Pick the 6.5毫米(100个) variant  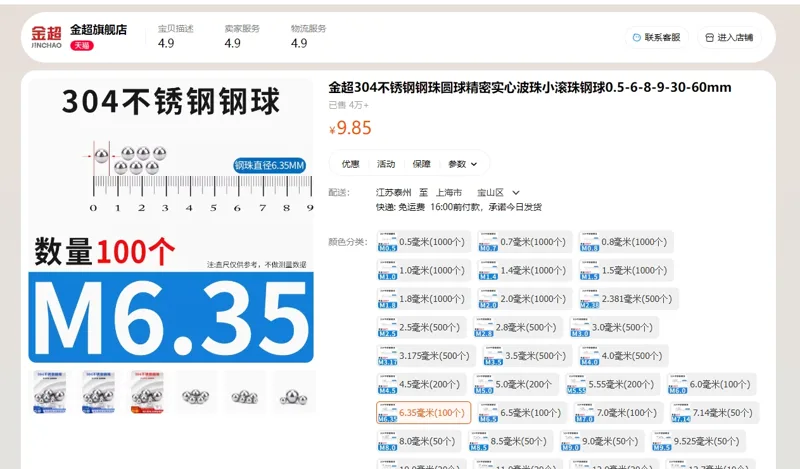coord(522,413)
